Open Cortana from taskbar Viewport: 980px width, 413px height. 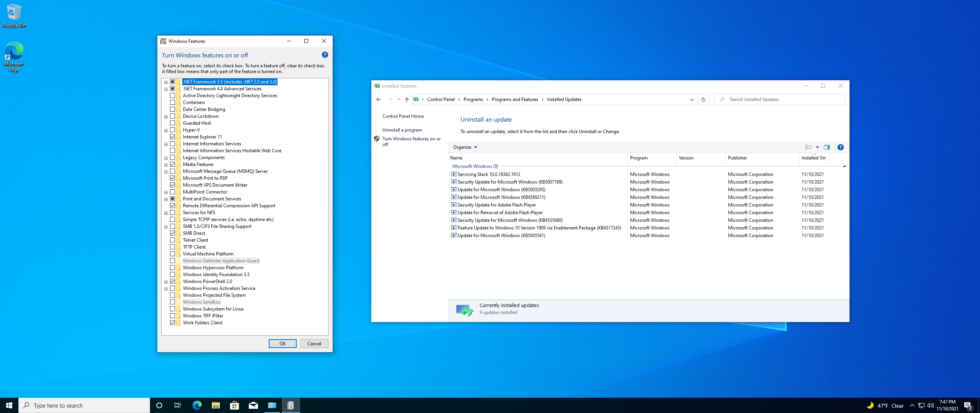(x=159, y=405)
